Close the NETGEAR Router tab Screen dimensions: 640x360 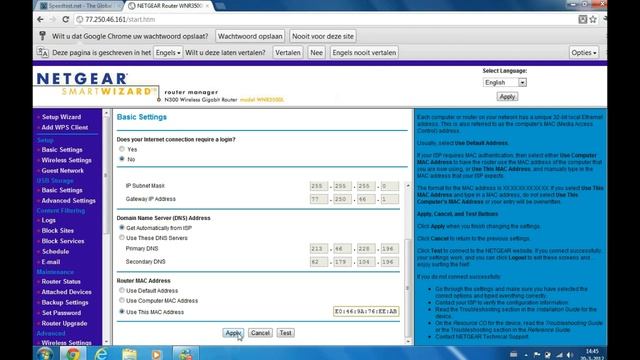(207, 6)
